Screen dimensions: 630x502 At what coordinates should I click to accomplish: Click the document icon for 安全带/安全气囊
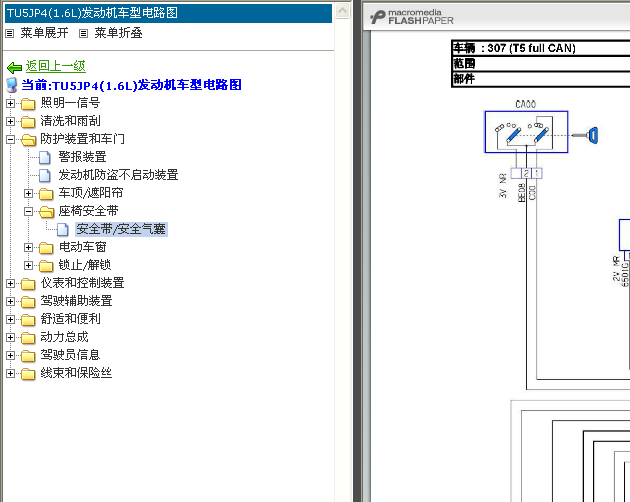62,229
